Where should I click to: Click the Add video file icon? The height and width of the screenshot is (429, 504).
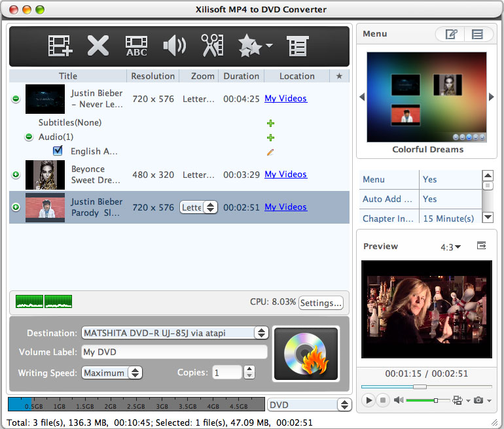[x=60, y=46]
